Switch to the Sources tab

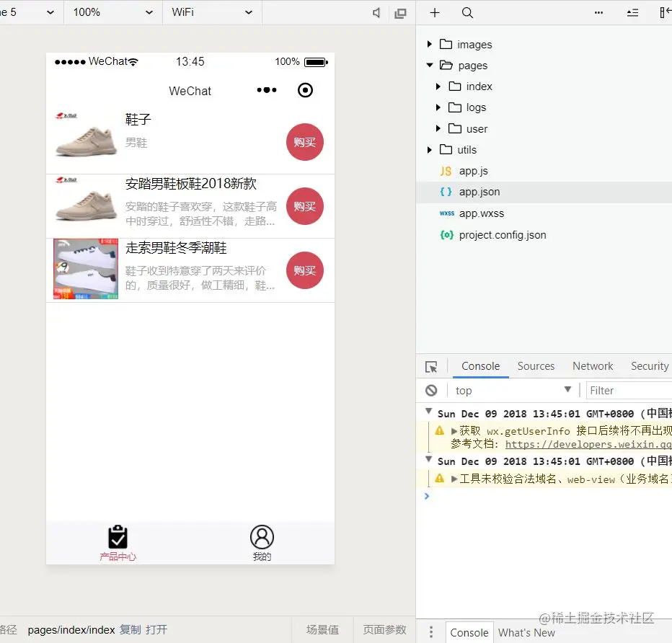coord(535,366)
